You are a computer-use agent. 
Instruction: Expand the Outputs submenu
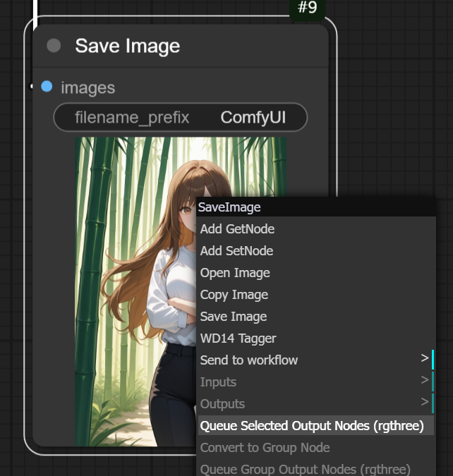tap(316, 404)
